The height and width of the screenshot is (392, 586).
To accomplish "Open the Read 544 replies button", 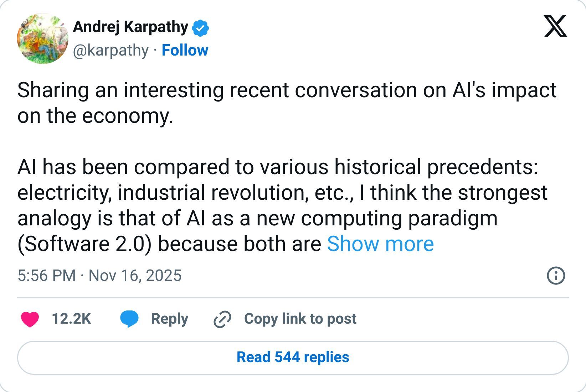I will (x=293, y=357).
